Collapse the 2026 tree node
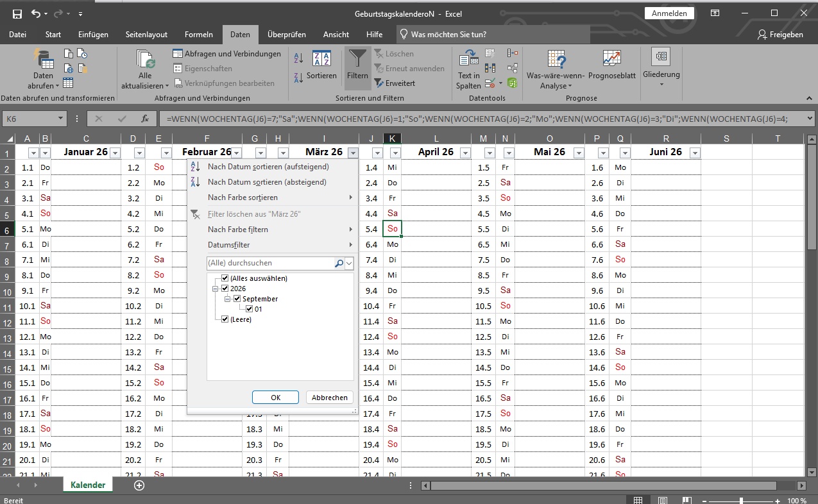 pos(215,289)
